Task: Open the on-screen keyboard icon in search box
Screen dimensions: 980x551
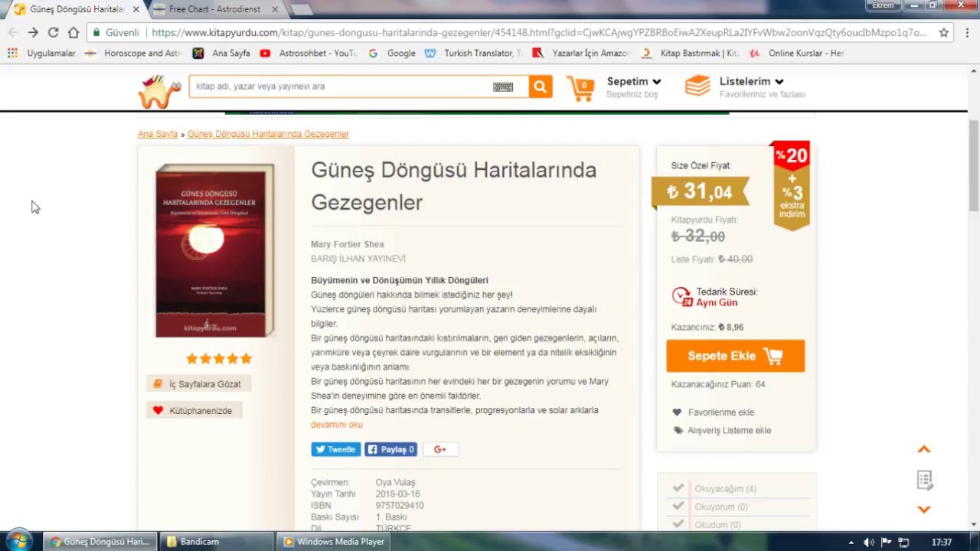Action: tap(503, 86)
